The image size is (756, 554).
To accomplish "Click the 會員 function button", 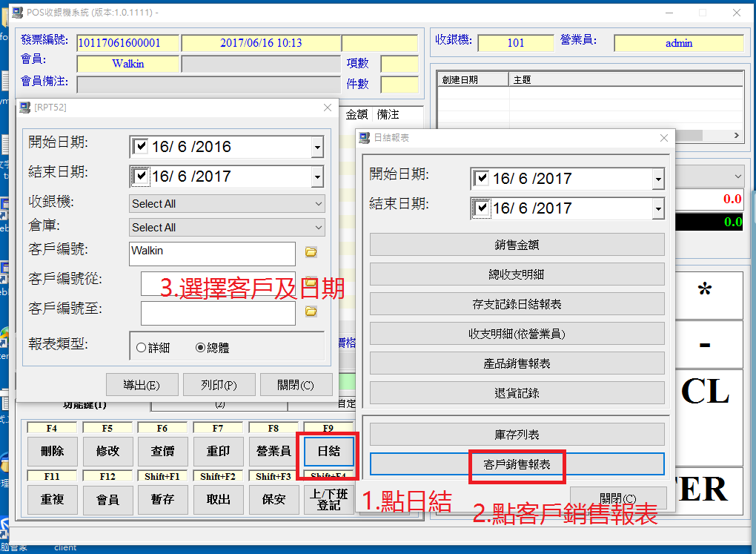I will tap(107, 499).
